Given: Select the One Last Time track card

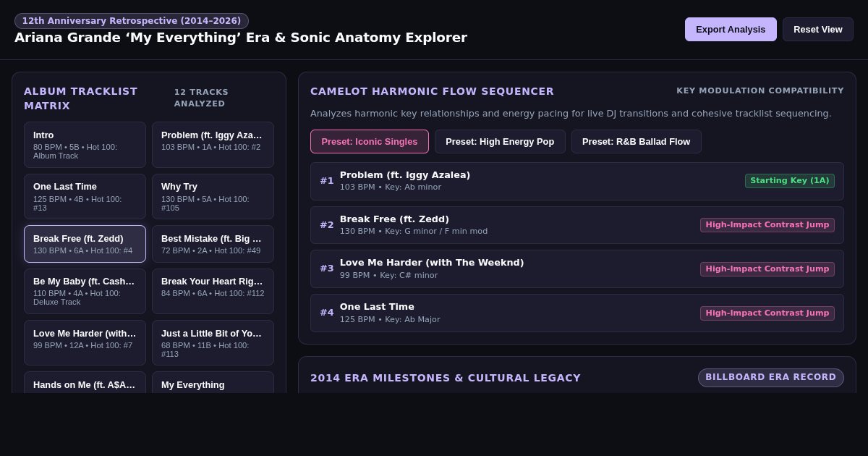Looking at the screenshot, I should (85, 196).
